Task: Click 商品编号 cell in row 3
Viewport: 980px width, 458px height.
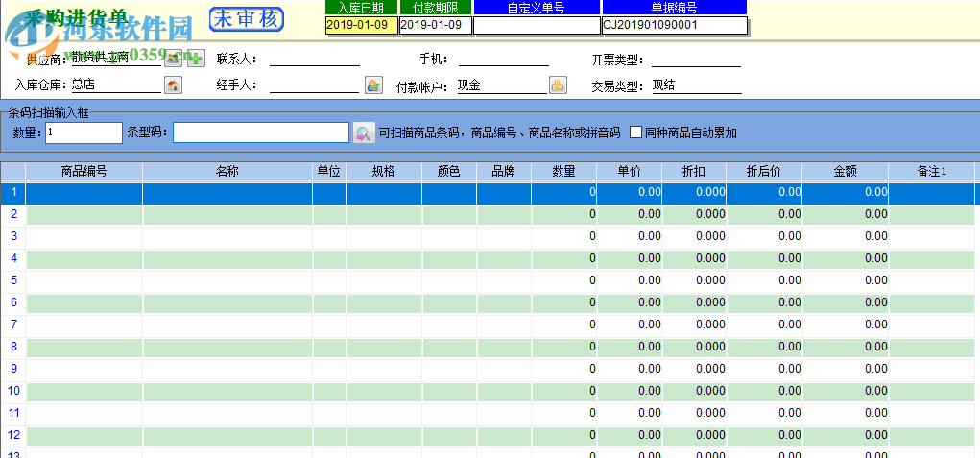Action: coord(84,237)
